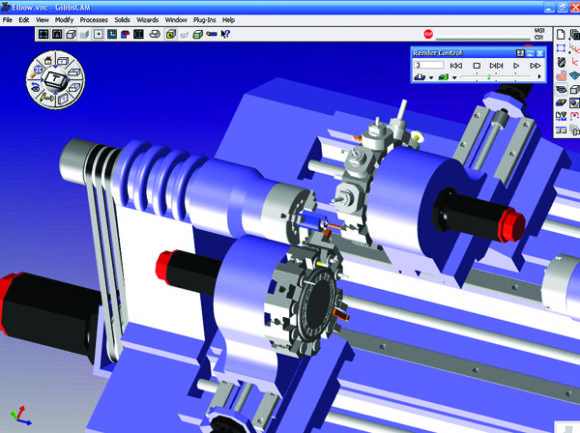Click the green solid box toolbar icon
The width and height of the screenshot is (580, 433).
pyautogui.click(x=198, y=34)
